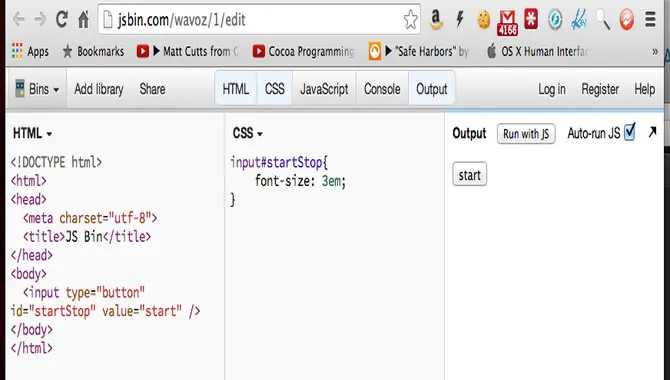Click the browser forward arrow
This screenshot has height=380, width=670.
(x=40, y=20)
